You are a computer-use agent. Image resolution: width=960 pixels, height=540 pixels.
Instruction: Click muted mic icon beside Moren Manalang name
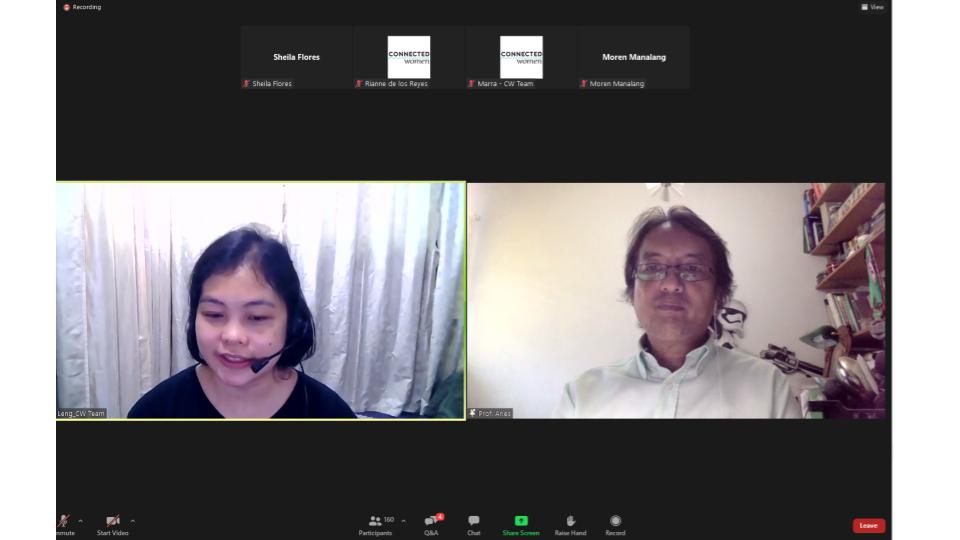click(x=584, y=83)
